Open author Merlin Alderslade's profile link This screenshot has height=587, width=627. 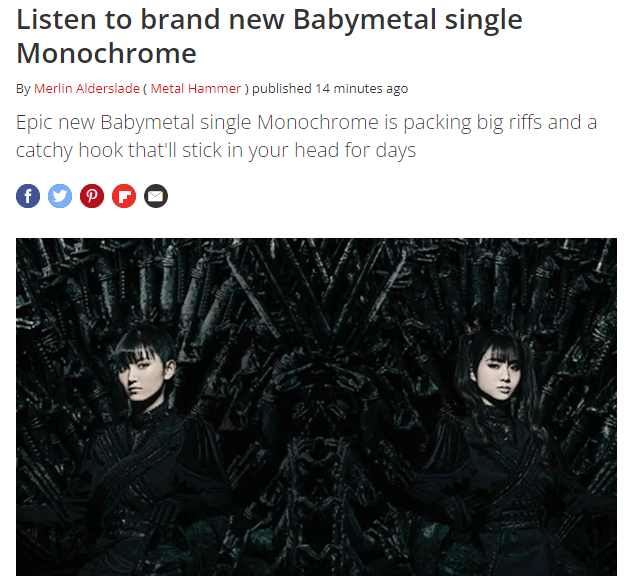coord(87,88)
